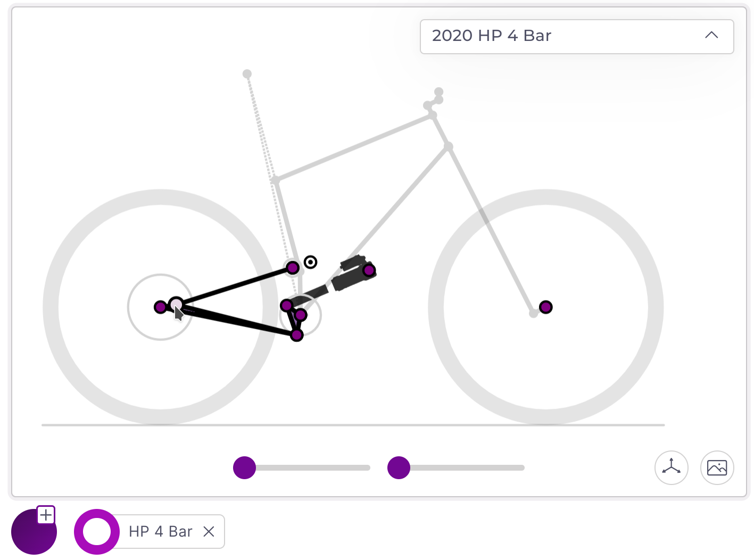Click the plus icon to add a bike
754x560 pixels.
tap(46, 515)
